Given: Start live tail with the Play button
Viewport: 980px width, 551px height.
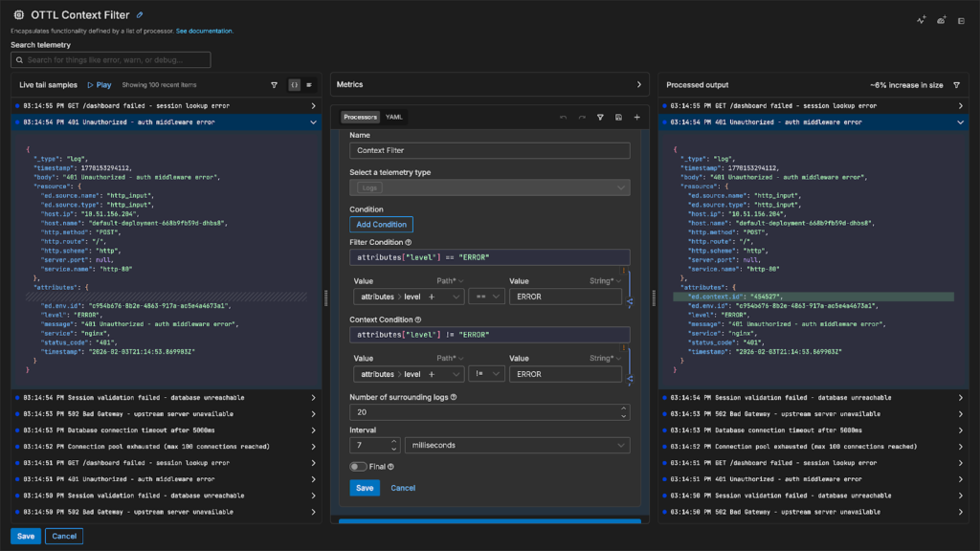Looking at the screenshot, I should click(100, 85).
